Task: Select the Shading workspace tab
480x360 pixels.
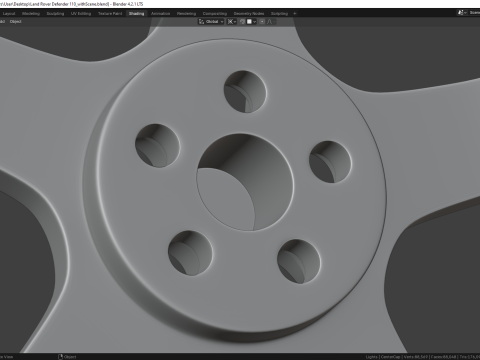Action: point(136,14)
